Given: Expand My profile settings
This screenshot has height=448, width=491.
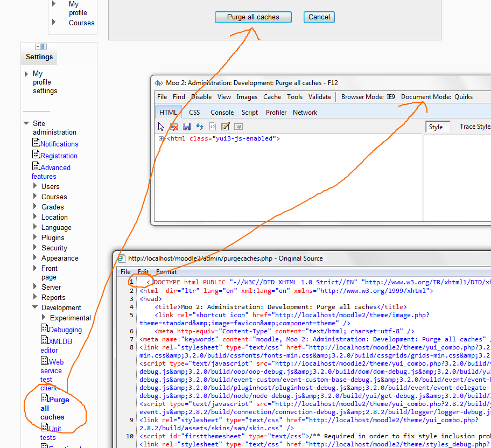Looking at the screenshot, I should 26,74.
